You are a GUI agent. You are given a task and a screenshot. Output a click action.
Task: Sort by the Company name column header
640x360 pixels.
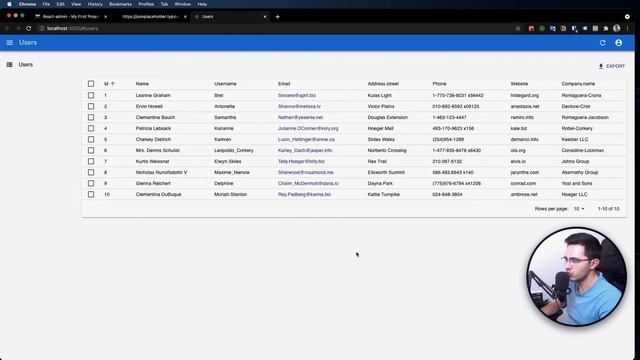[578, 84]
